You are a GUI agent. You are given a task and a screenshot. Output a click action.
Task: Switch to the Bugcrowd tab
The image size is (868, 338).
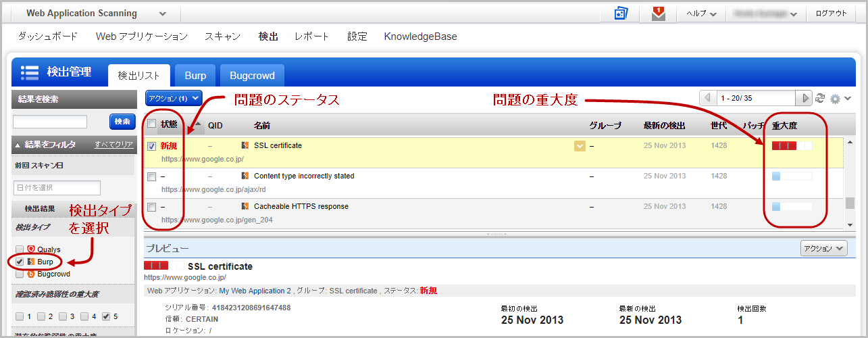[x=252, y=76]
